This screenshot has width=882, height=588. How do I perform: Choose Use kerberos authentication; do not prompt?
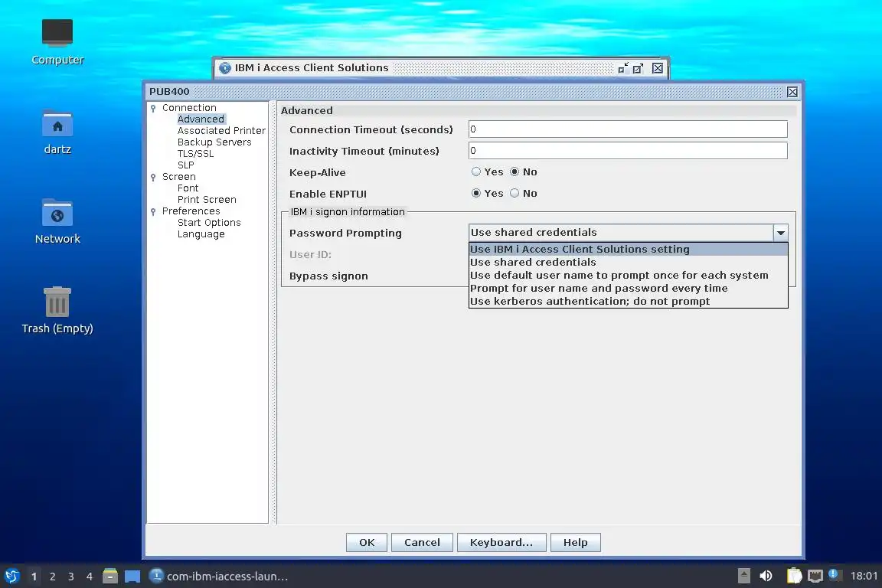pos(629,301)
